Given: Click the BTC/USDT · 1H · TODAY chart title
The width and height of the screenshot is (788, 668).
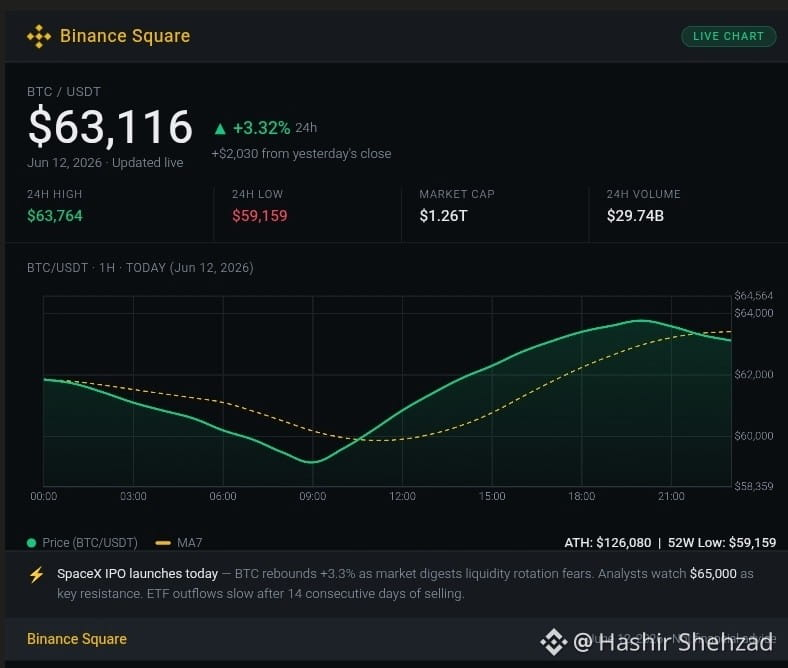Looking at the screenshot, I should pyautogui.click(x=140, y=267).
